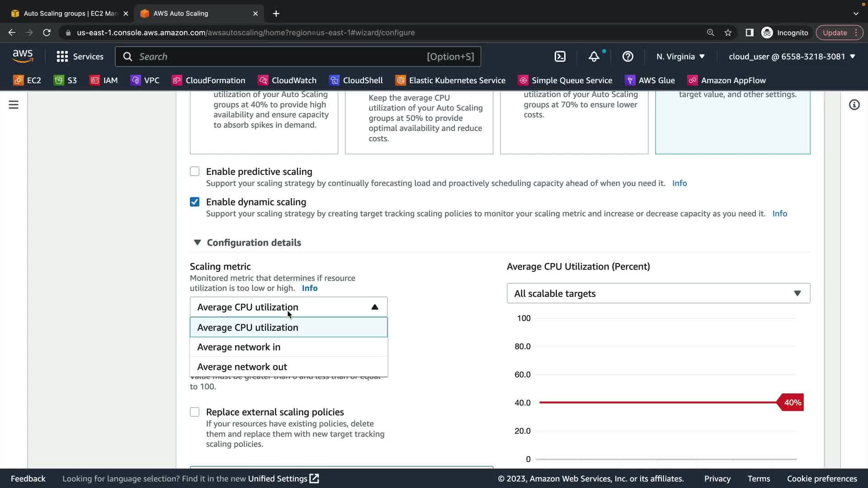Toggle the left hamburger navigation menu
The height and width of the screenshot is (488, 868).
click(14, 105)
